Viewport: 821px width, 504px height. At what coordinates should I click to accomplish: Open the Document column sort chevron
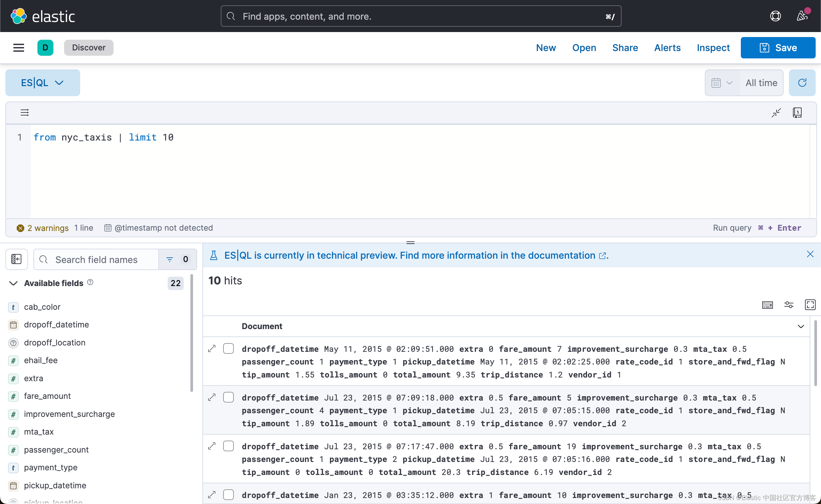801,326
